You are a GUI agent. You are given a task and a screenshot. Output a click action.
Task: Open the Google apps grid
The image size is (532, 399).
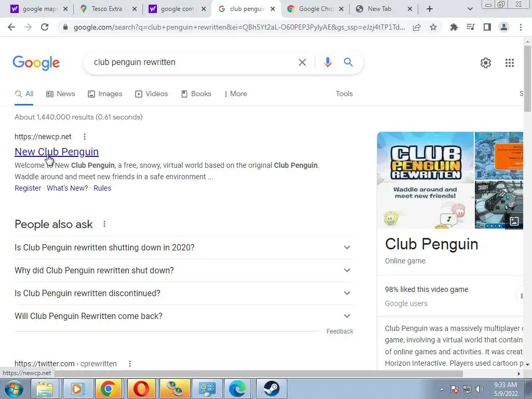coord(510,63)
